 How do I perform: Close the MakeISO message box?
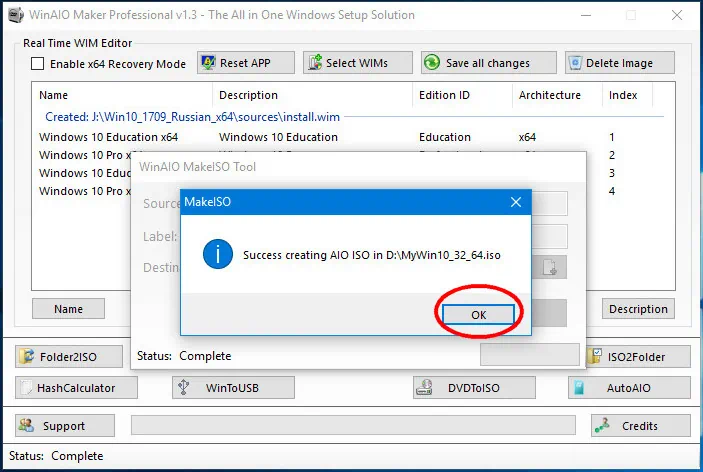coord(516,202)
